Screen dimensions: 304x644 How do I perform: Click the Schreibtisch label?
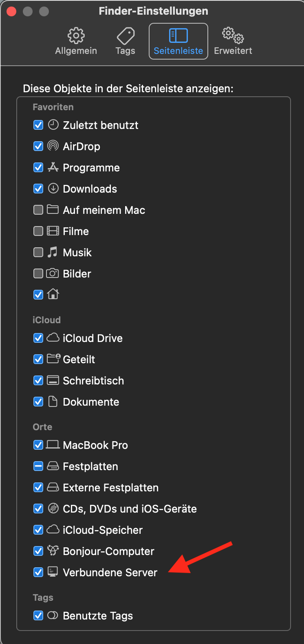pyautogui.click(x=93, y=380)
